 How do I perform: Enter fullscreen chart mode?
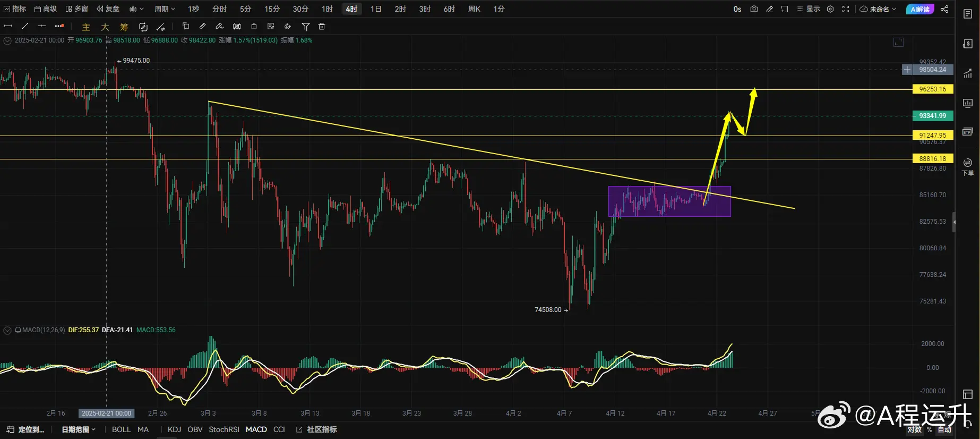[846, 9]
